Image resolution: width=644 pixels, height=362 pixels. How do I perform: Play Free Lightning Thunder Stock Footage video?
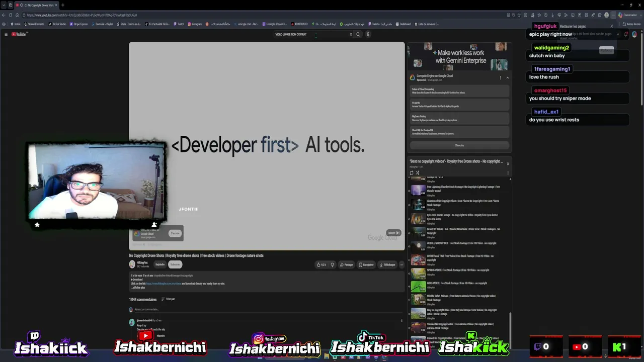(x=459, y=190)
